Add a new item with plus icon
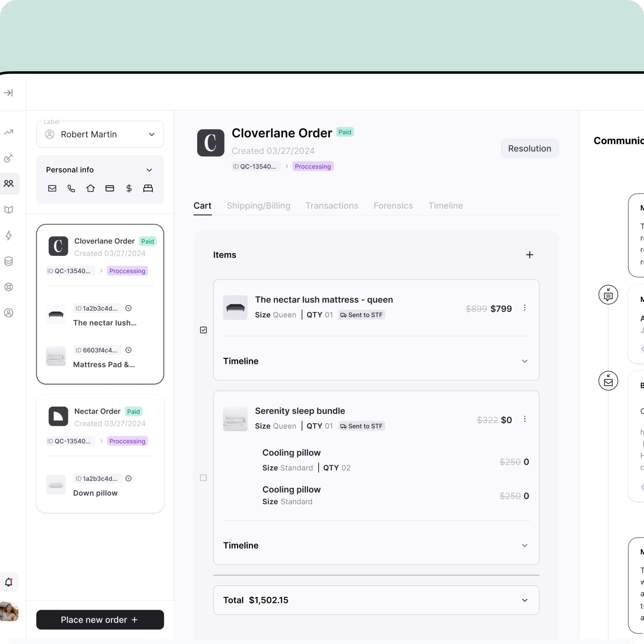 coord(529,255)
